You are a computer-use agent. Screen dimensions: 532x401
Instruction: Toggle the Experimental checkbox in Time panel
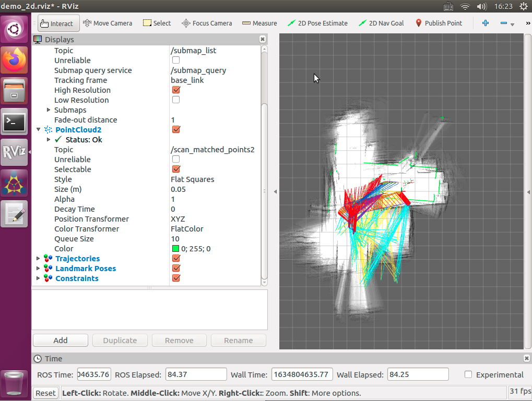[x=467, y=374]
